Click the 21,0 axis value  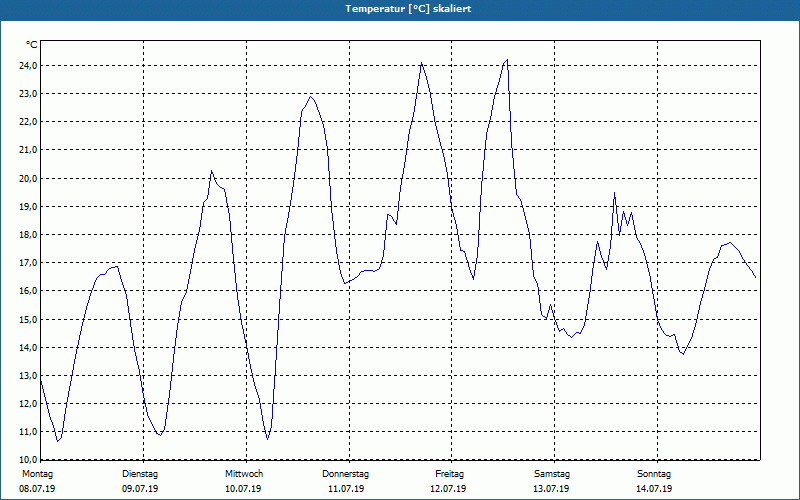point(28,149)
